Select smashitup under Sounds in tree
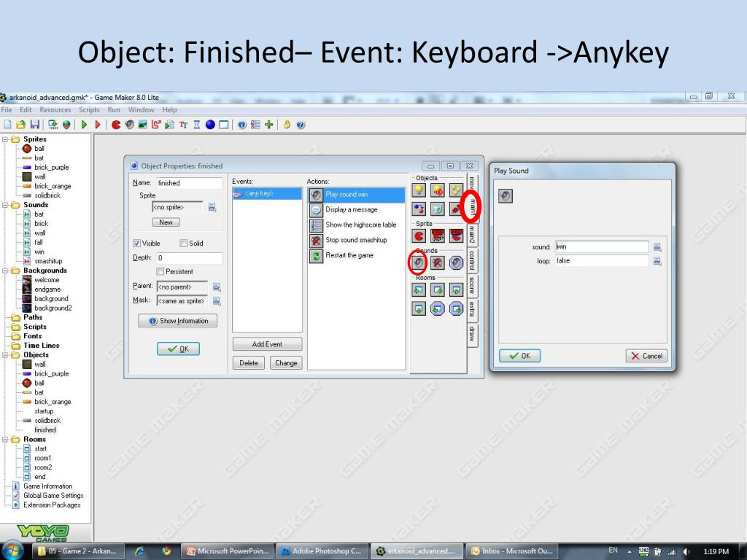The image size is (747, 560). click(x=48, y=262)
